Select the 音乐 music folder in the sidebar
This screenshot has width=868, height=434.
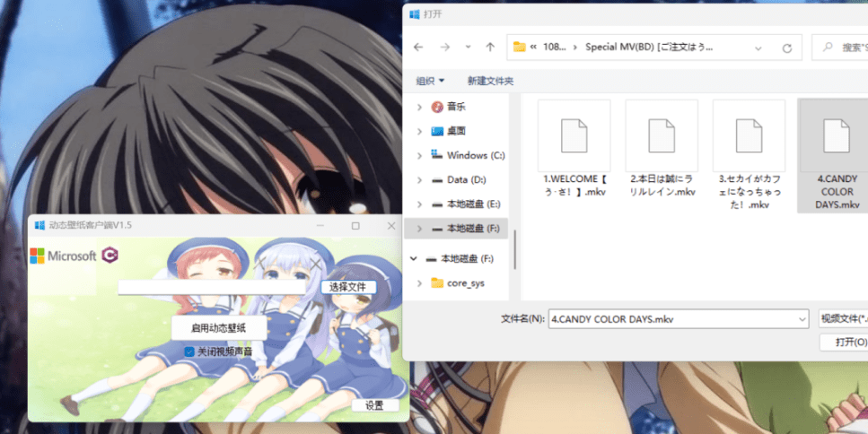[456, 107]
